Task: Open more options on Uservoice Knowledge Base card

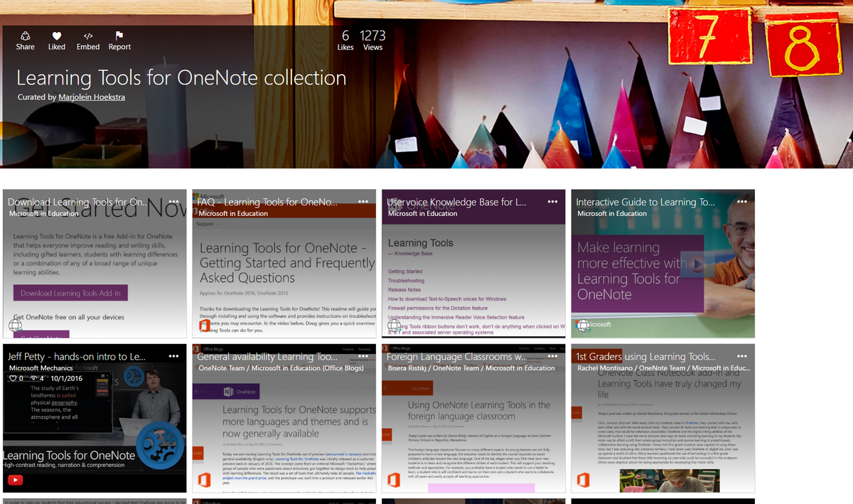Action: pyautogui.click(x=552, y=202)
